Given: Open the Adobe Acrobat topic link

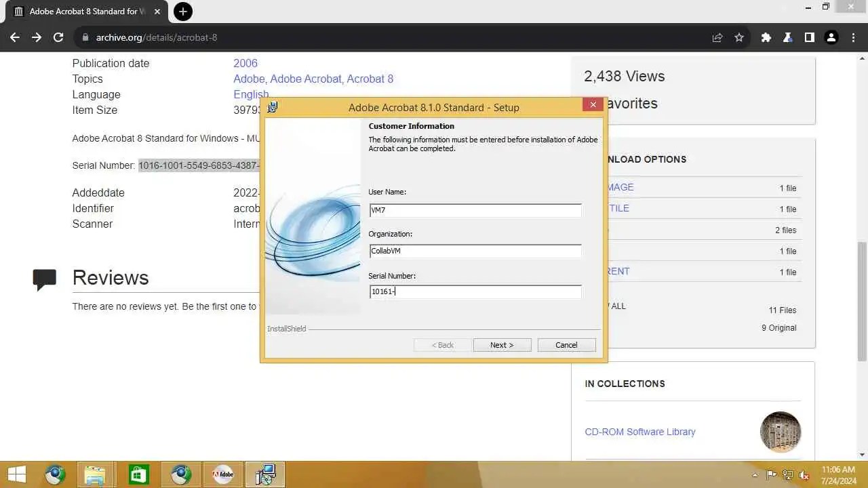Looking at the screenshot, I should click(x=305, y=79).
